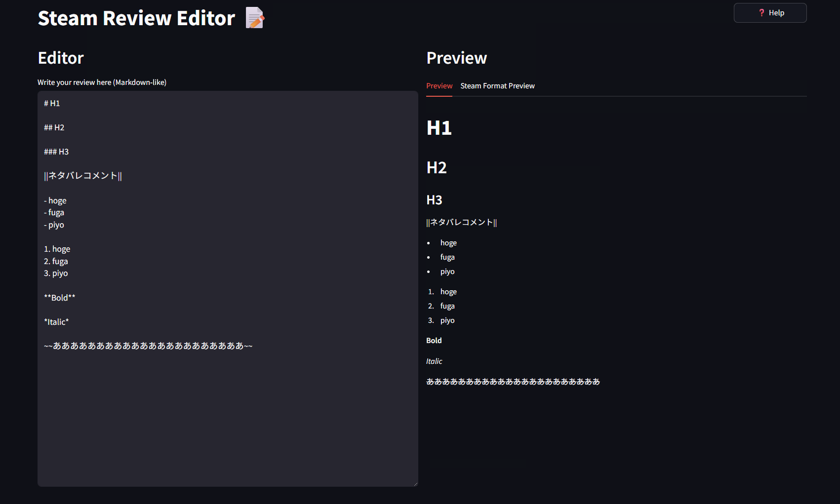Click the 'Steam Review Editor' page title

pos(136,18)
